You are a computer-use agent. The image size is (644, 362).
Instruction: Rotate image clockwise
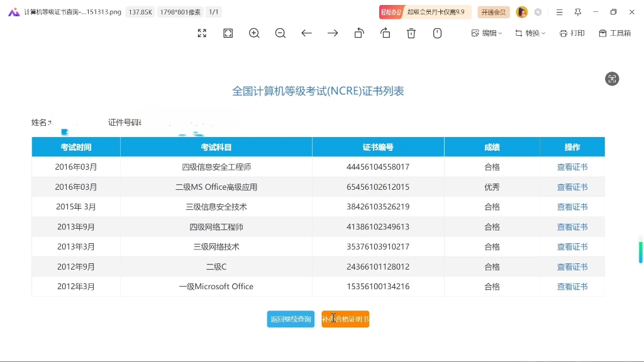[x=386, y=33]
